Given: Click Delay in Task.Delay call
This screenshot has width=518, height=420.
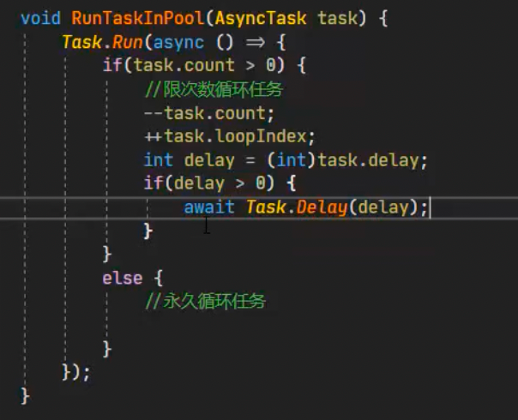Looking at the screenshot, I should [322, 207].
